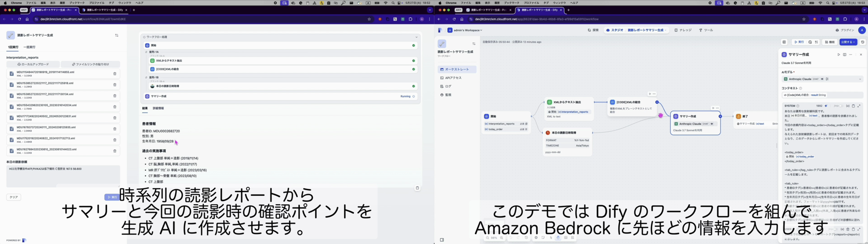Open the 公開する publish dropdown
This screenshot has width=868, height=244.
click(x=848, y=42)
